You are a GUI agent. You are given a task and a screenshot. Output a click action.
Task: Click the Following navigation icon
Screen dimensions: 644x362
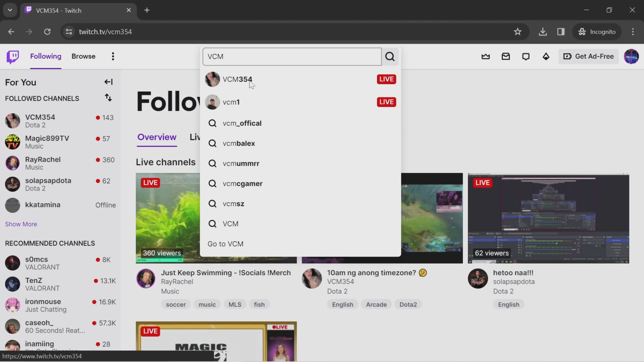pos(46,56)
